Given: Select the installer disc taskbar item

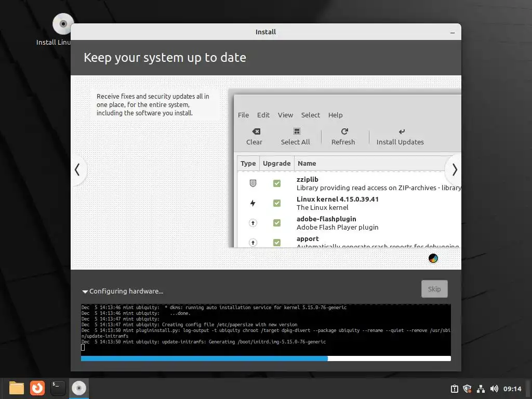Looking at the screenshot, I should point(79,388).
